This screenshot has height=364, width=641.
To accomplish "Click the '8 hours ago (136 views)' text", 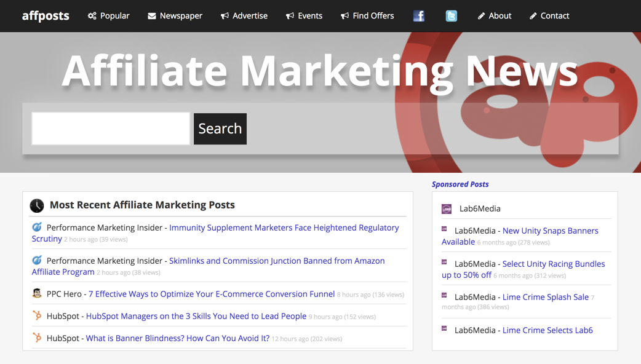I will point(370,295).
